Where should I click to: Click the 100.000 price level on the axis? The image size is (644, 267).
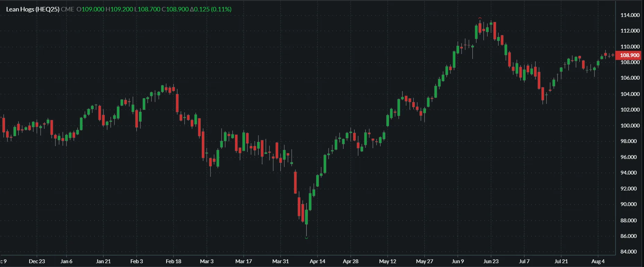[630, 126]
